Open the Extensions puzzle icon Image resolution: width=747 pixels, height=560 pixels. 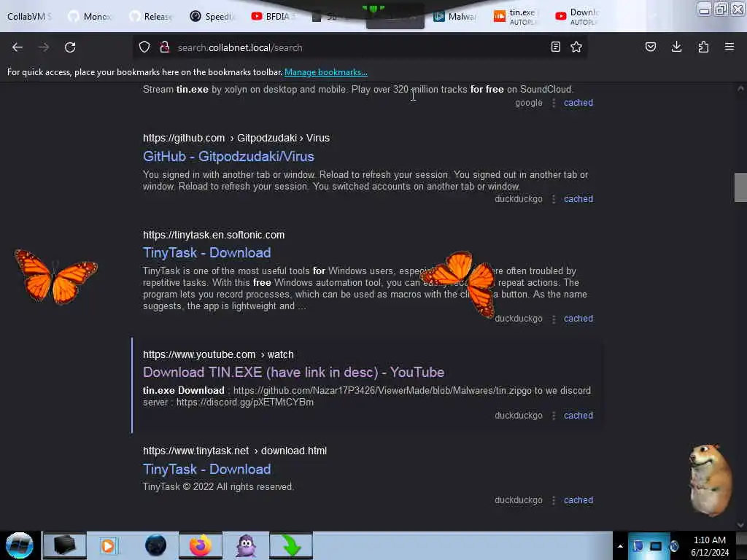point(703,47)
